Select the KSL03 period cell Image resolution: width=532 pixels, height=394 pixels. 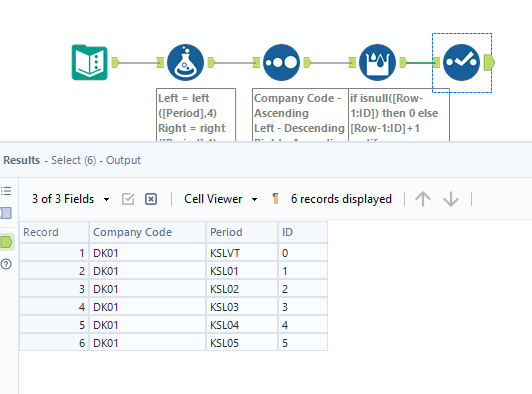click(242, 307)
